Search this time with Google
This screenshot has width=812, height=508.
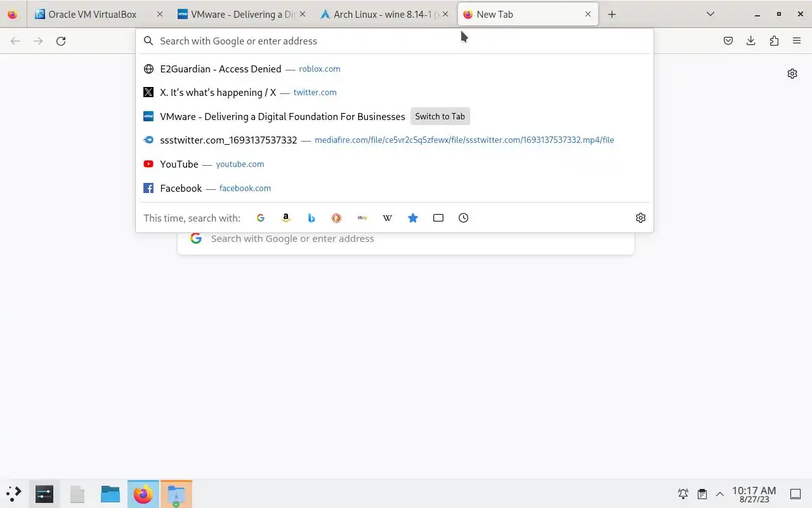(x=260, y=218)
